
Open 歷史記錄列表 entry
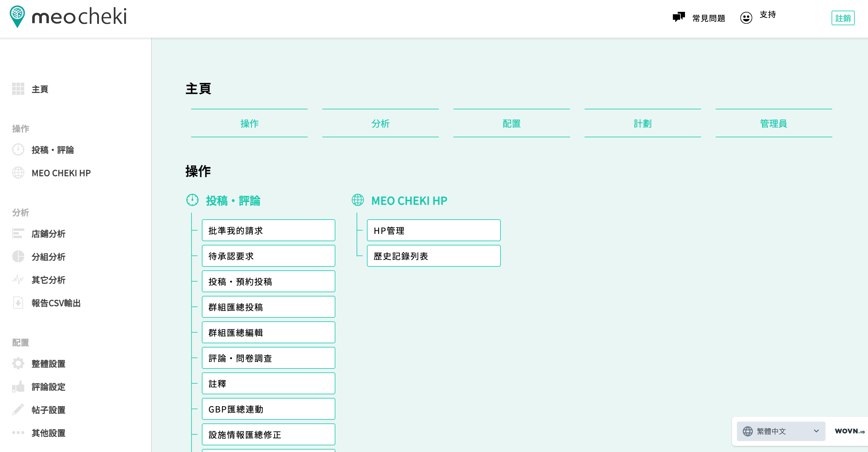click(x=433, y=256)
